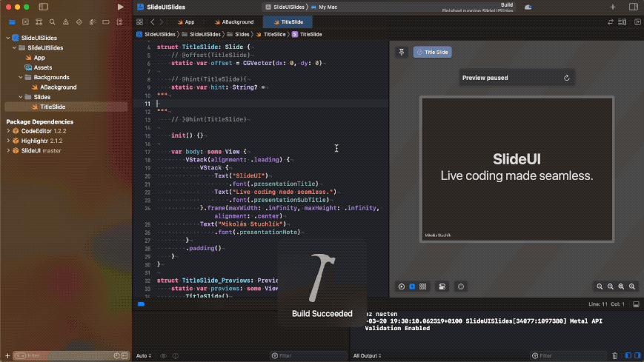The width and height of the screenshot is (644, 362).
Task: Zoom in the preview canvas
Action: (632, 287)
